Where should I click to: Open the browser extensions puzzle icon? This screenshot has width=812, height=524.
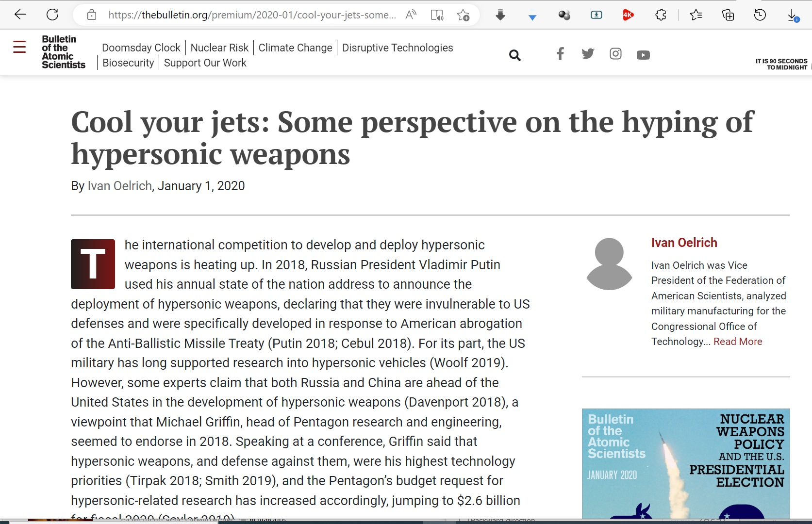click(661, 15)
